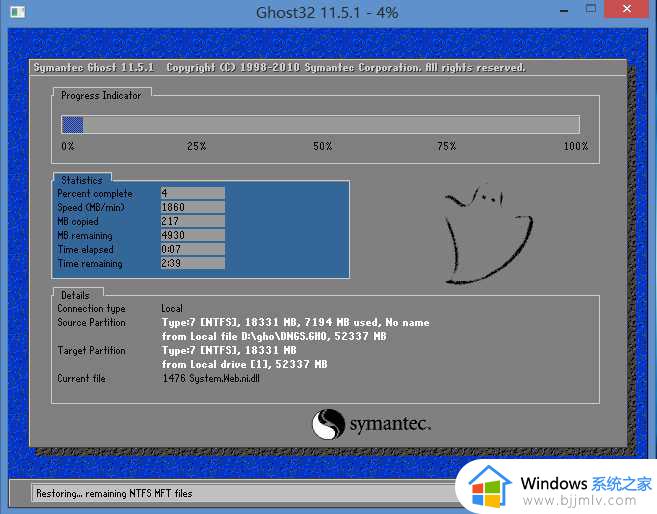Maximize the Ghost32 window
Screen dimensions: 657x514
pyautogui.click(x=591, y=9)
